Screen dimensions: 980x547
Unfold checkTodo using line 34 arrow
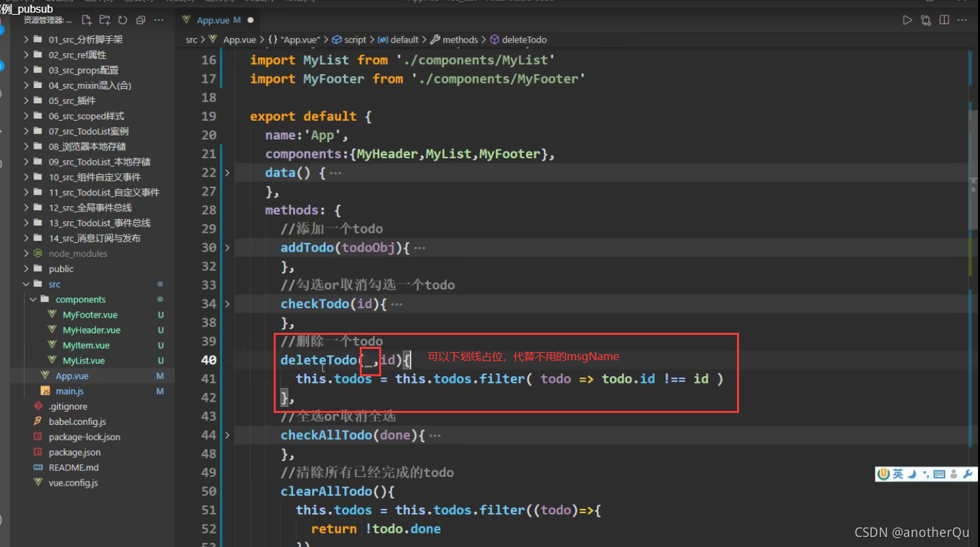(x=227, y=304)
